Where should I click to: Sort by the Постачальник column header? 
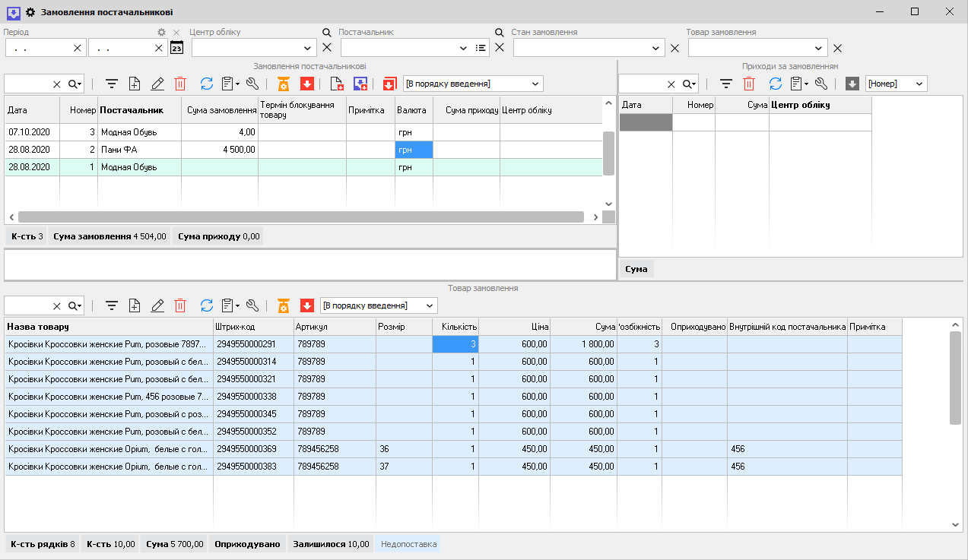tap(132, 110)
